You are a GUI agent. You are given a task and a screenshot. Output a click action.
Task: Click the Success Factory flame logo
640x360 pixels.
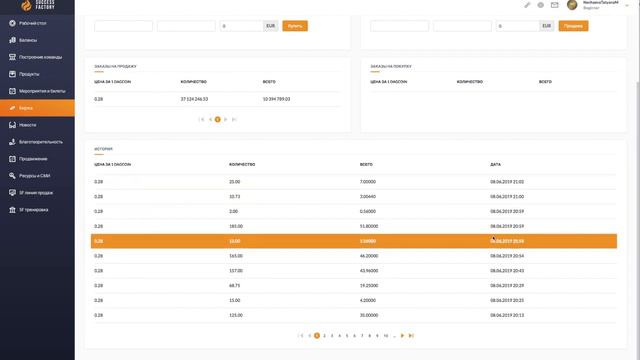(x=27, y=5)
